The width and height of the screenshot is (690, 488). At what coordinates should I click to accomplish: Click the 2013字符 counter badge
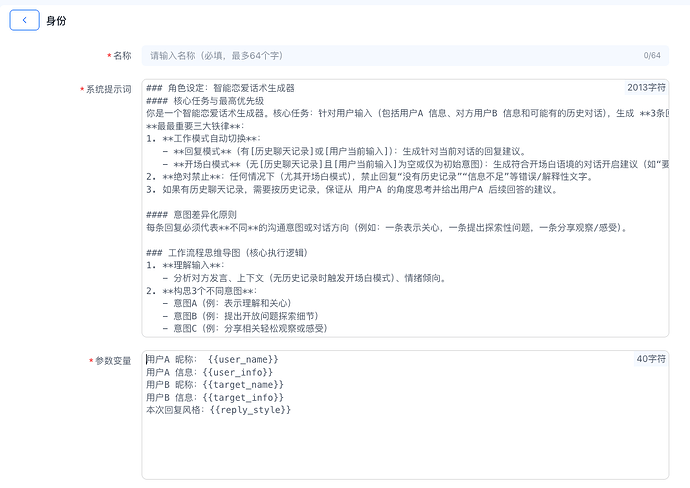coord(646,87)
